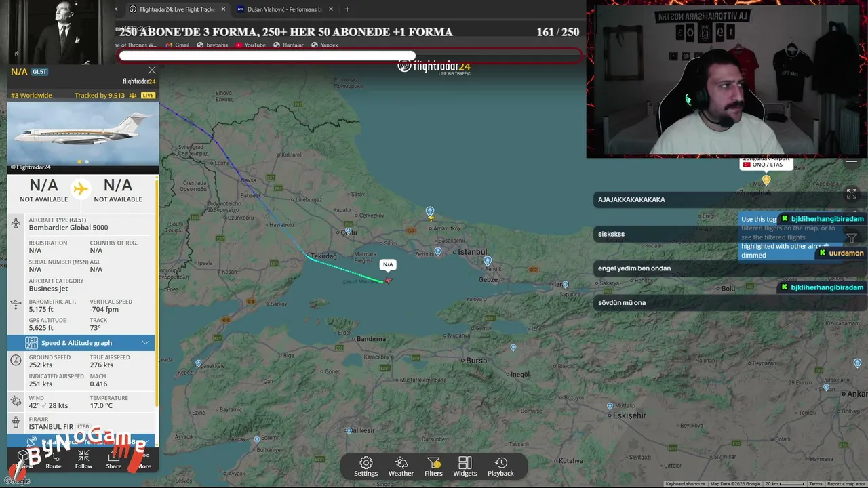Screen dimensions: 868x488
Task: Open the Gmail bookmark
Action: point(177,45)
